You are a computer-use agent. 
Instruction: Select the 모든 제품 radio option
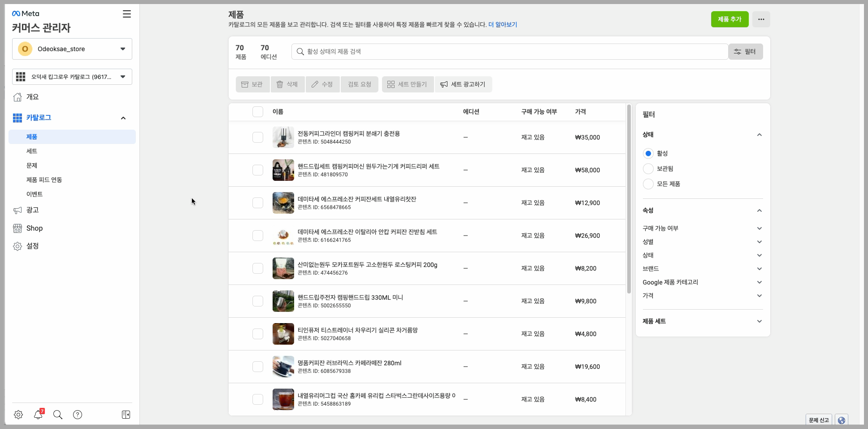click(x=648, y=184)
